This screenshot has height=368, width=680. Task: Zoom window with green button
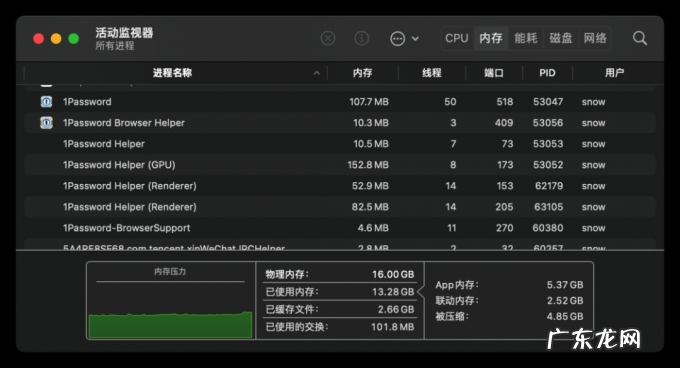[x=74, y=39]
